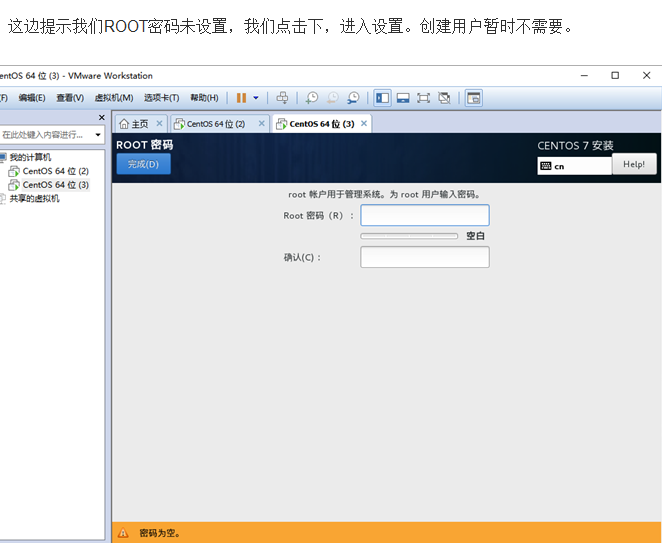This screenshot has height=543, width=662.
Task: Switch to the CentOS 64 位 (2) tab
Action: [x=220, y=124]
